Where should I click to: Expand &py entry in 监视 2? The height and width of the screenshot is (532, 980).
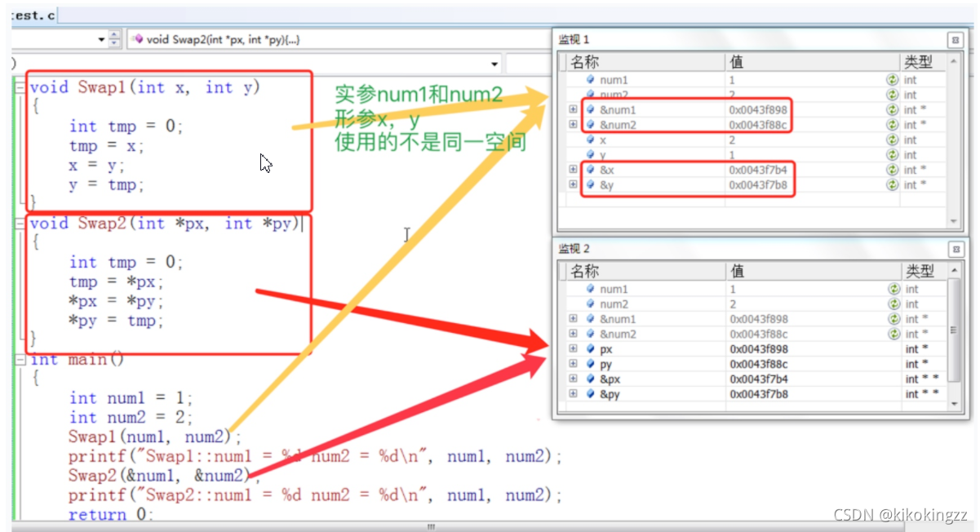point(573,394)
